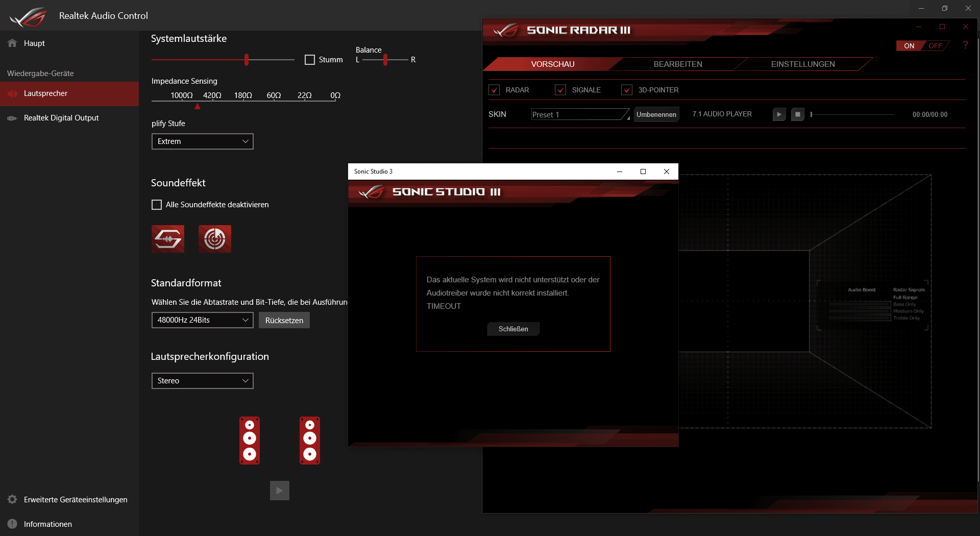Click the 7.1 audio player progress slider
The width and height of the screenshot is (980, 536).
(852, 114)
